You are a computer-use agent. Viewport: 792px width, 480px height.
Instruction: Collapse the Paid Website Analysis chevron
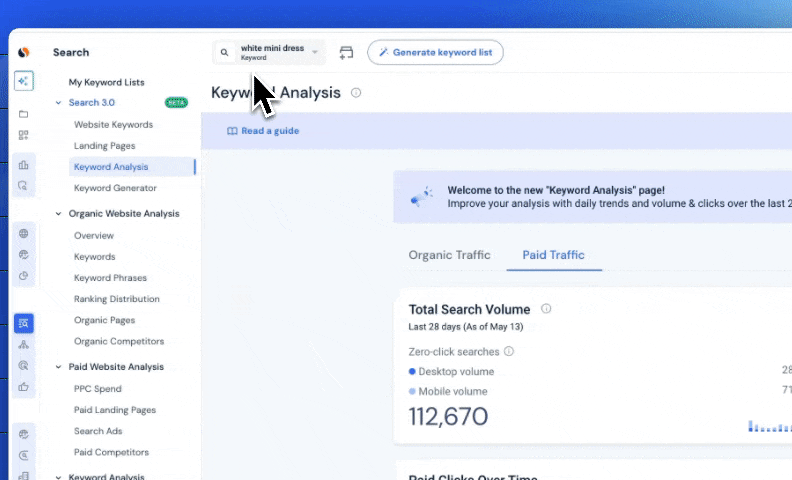58,367
